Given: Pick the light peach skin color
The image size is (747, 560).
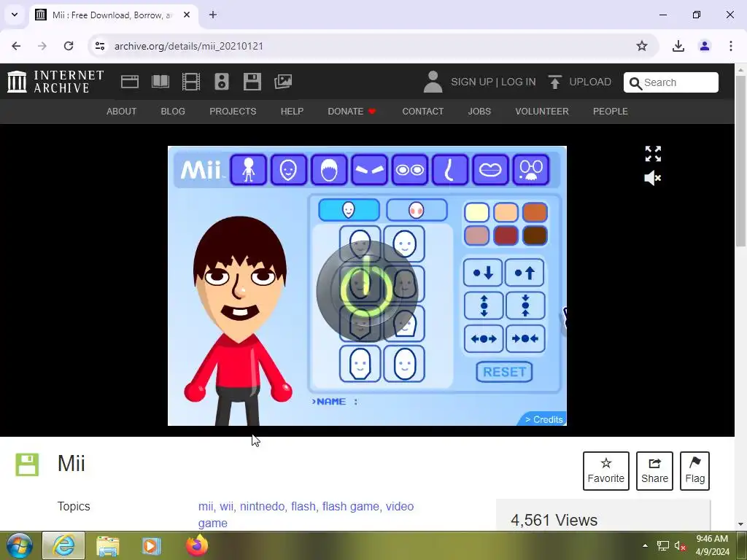Looking at the screenshot, I should pos(506,212).
